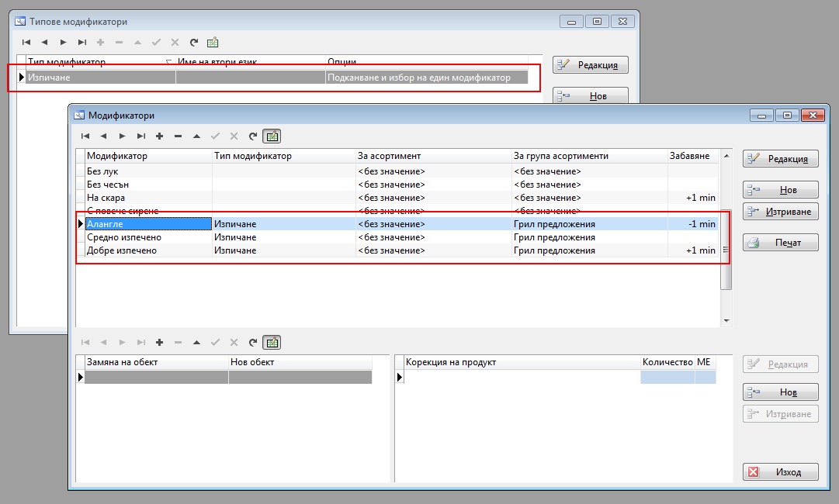Toggle grid edit mode in Модификатори top toolbar
Viewport: 839px width, 504px height.
(x=272, y=136)
